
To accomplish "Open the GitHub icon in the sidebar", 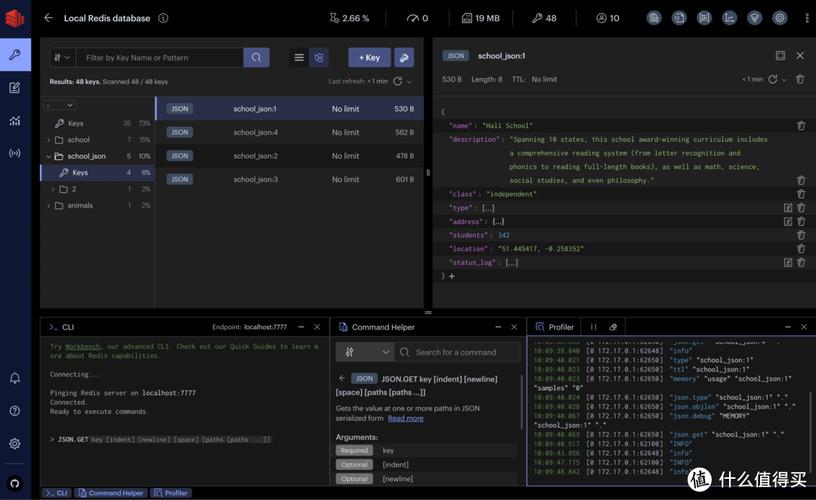I will click(x=14, y=482).
